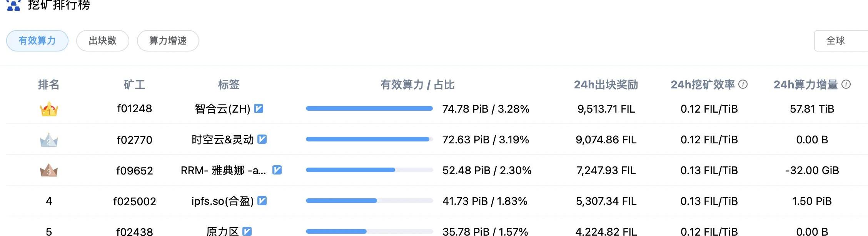Image resolution: width=868 pixels, height=236 pixels.
Task: Open miner f09652 link
Action: pyautogui.click(x=135, y=170)
